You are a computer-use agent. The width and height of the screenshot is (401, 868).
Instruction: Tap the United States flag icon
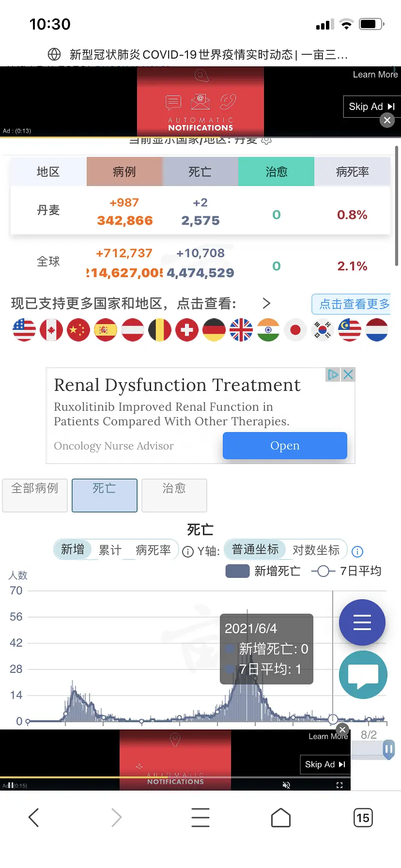coord(24,330)
